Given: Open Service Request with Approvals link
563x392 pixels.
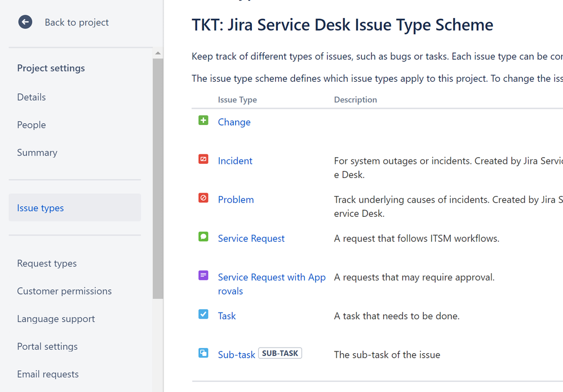Looking at the screenshot, I should 272,284.
